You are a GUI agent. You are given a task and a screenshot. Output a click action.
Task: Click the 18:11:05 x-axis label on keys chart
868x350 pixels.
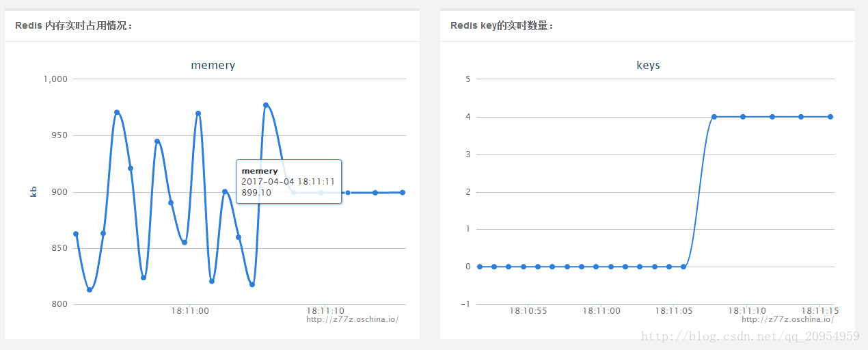click(x=674, y=311)
